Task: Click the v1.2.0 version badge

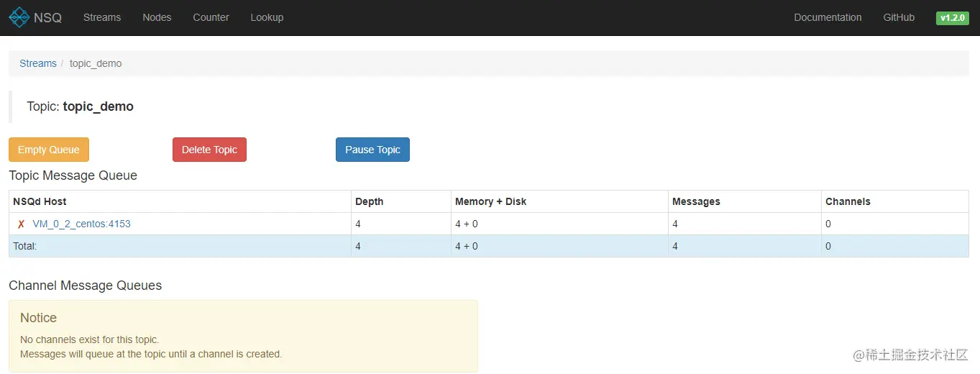Action: [953, 18]
